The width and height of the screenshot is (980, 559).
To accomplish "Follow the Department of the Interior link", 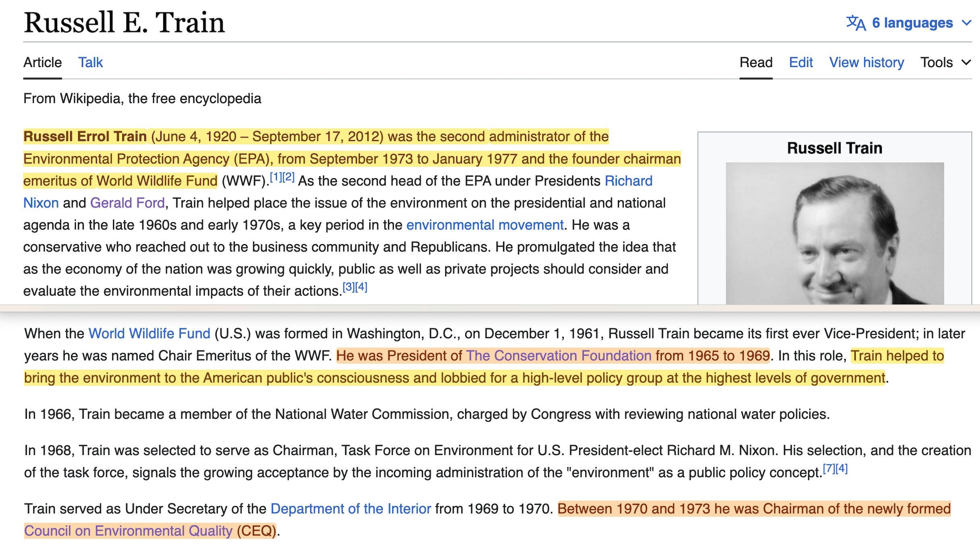I will point(351,509).
